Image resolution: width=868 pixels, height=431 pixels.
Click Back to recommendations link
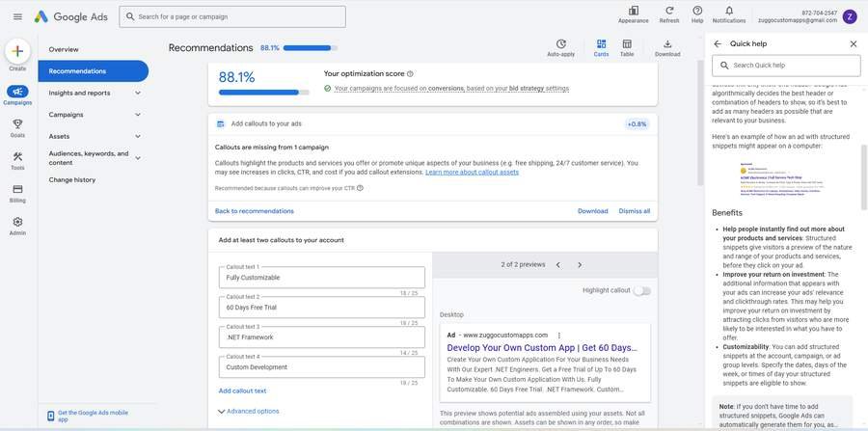254,211
